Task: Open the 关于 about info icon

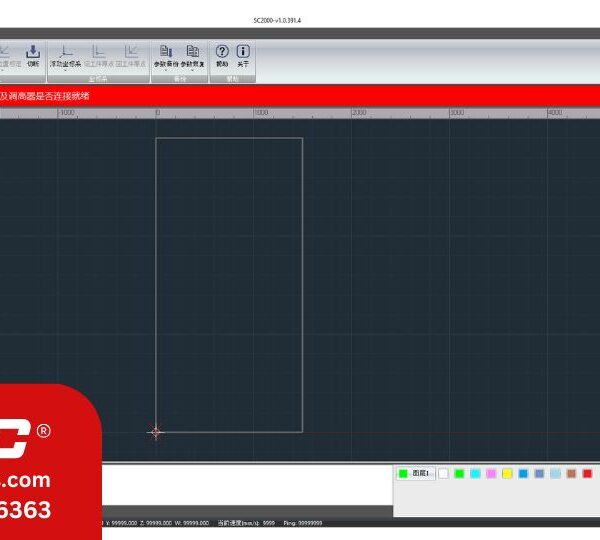Action: [243, 56]
